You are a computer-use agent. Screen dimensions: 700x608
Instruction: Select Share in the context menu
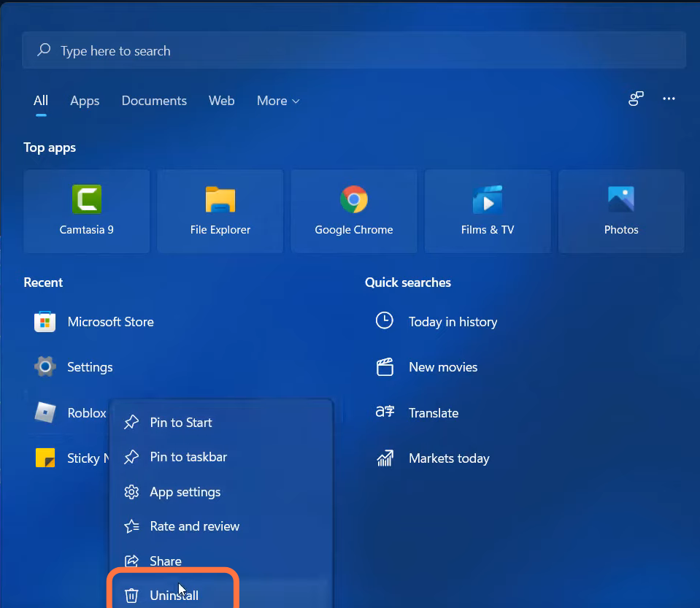coord(221,561)
